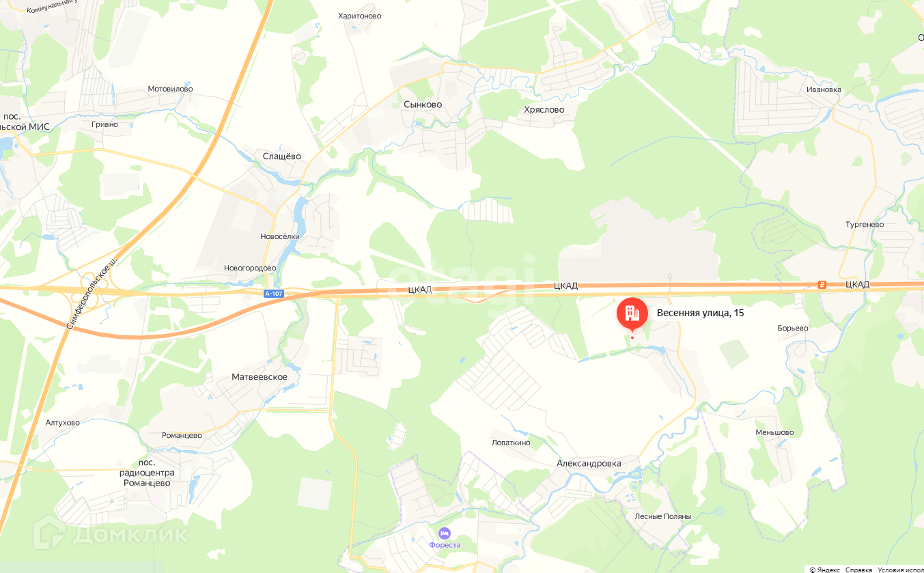Select the Александровка settlement label
Viewport: 924px width, 573px height.
[x=589, y=463]
